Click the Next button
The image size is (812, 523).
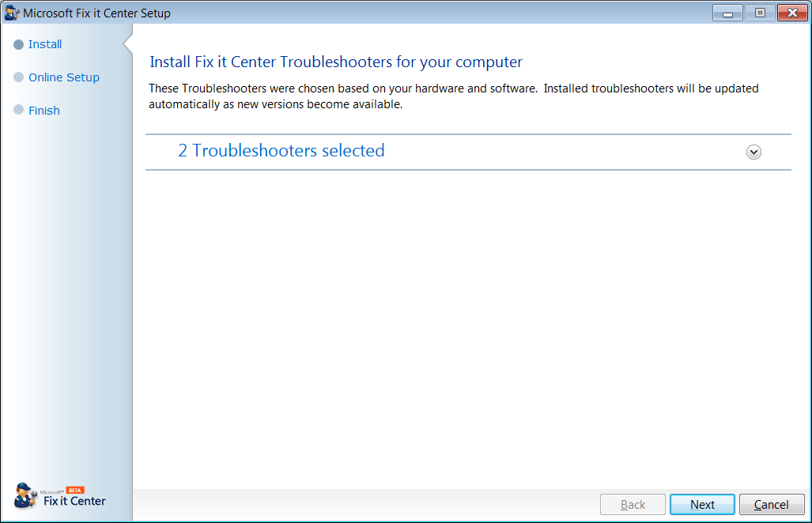point(701,504)
